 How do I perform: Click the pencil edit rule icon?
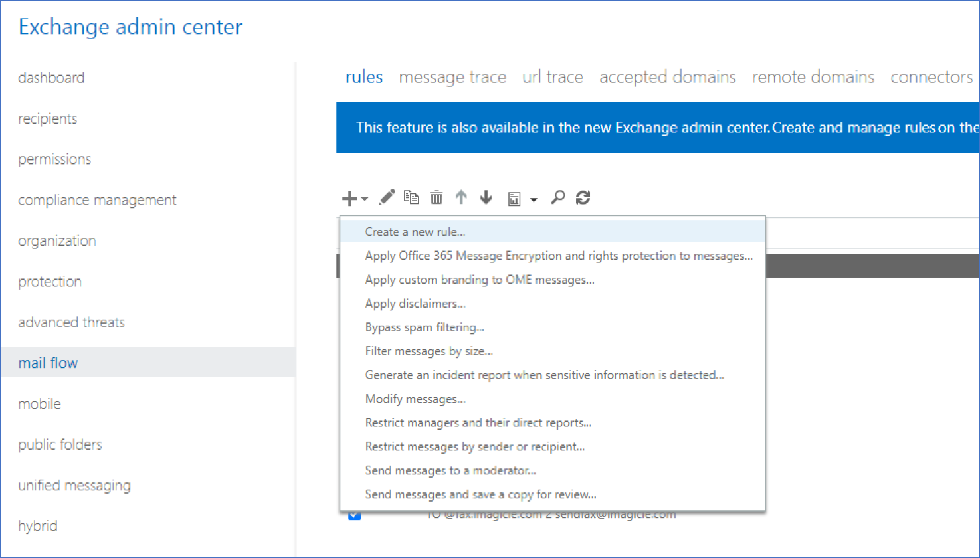[387, 197]
